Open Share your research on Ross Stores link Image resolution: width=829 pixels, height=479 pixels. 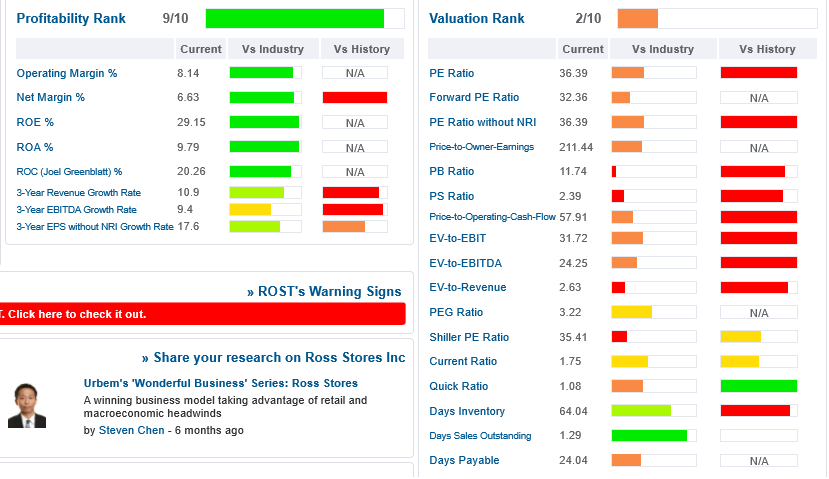click(273, 357)
